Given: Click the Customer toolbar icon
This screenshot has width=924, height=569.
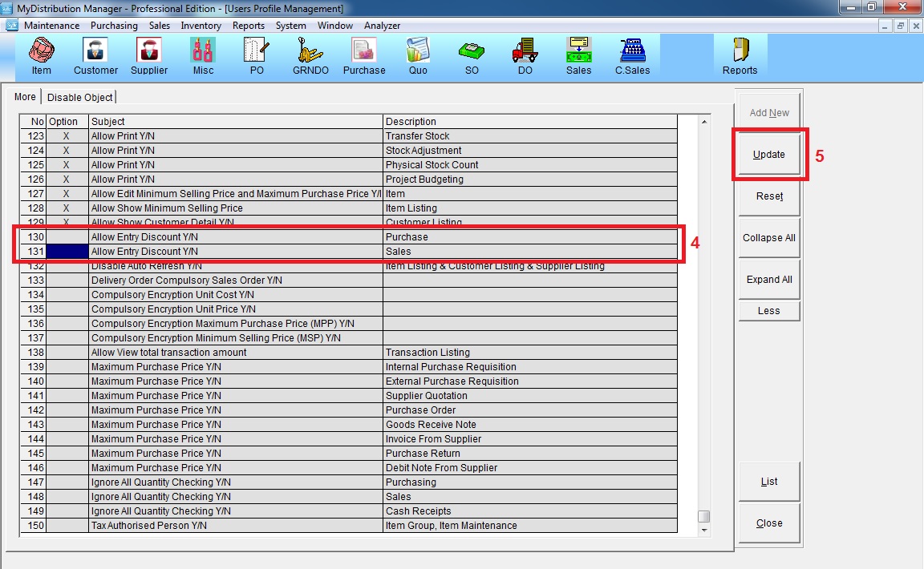Looking at the screenshot, I should [x=95, y=56].
